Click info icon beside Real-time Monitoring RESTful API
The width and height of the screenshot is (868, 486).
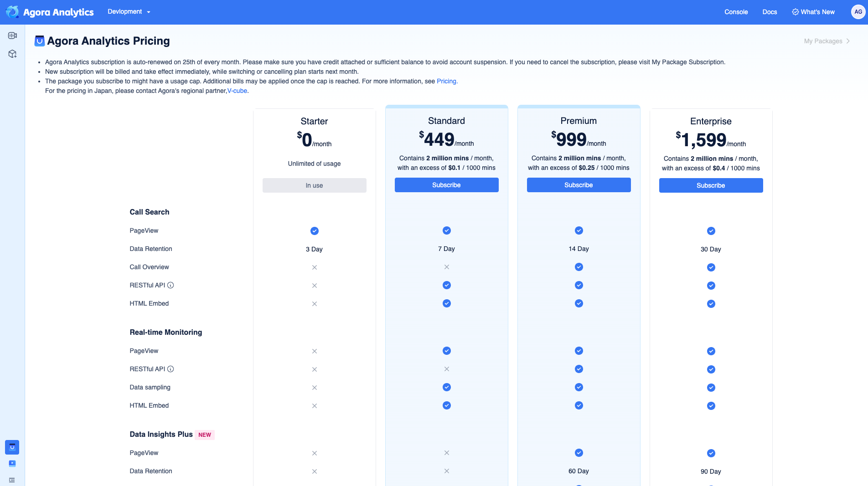(170, 369)
